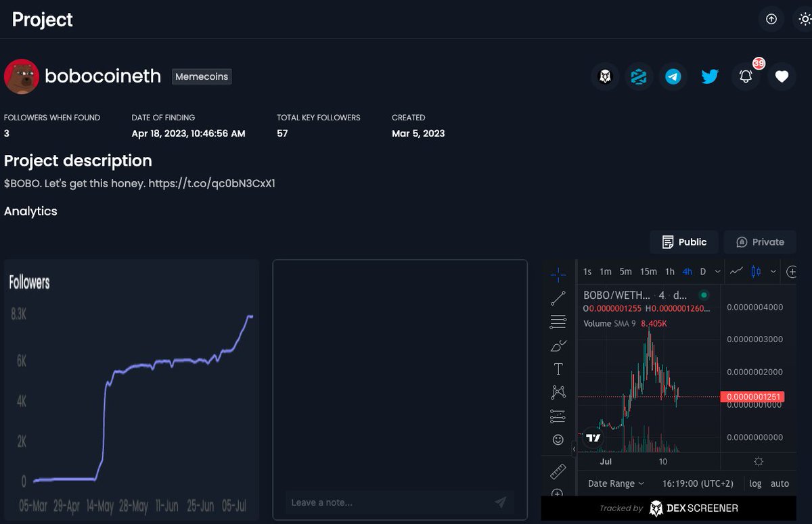Open the project's Twitter profile

pyautogui.click(x=709, y=76)
